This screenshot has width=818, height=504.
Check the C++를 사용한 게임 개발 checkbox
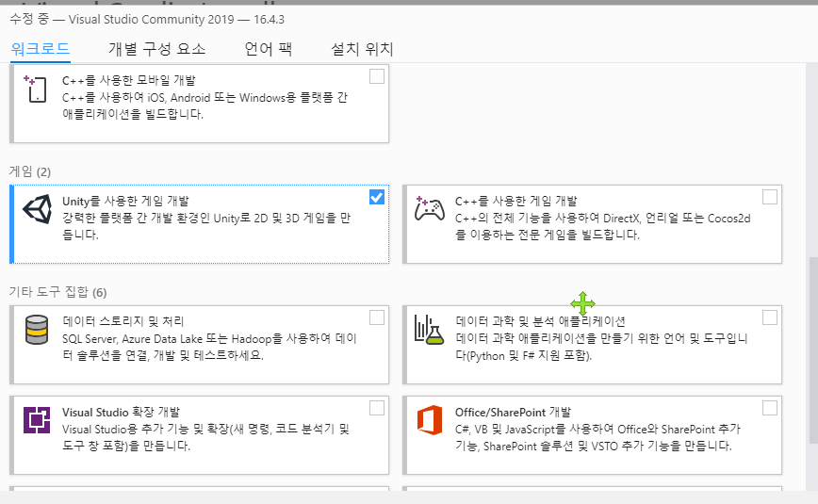[770, 197]
